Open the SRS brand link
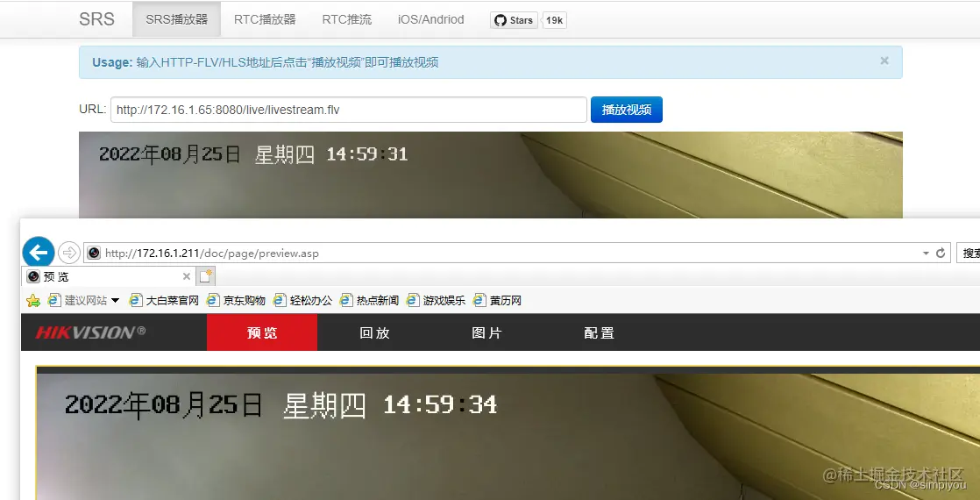Viewport: 980px width, 500px height. (x=97, y=19)
